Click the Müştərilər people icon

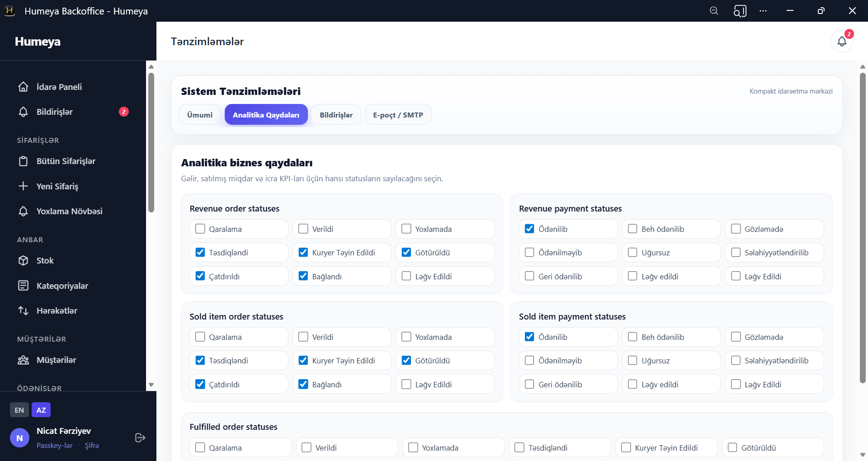click(24, 360)
